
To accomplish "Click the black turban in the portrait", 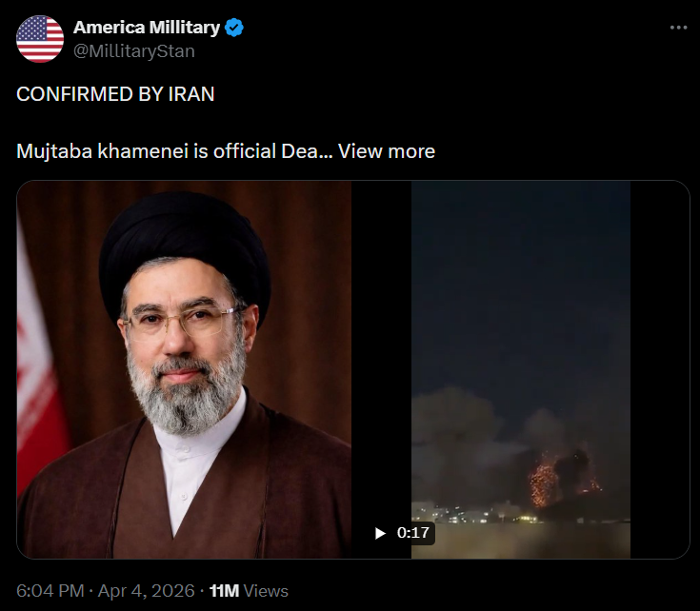I will click(x=185, y=243).
